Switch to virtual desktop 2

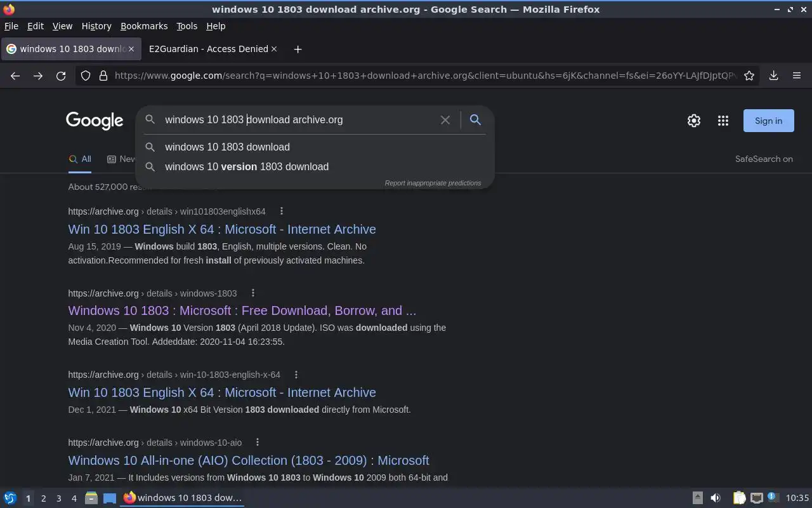pyautogui.click(x=43, y=498)
